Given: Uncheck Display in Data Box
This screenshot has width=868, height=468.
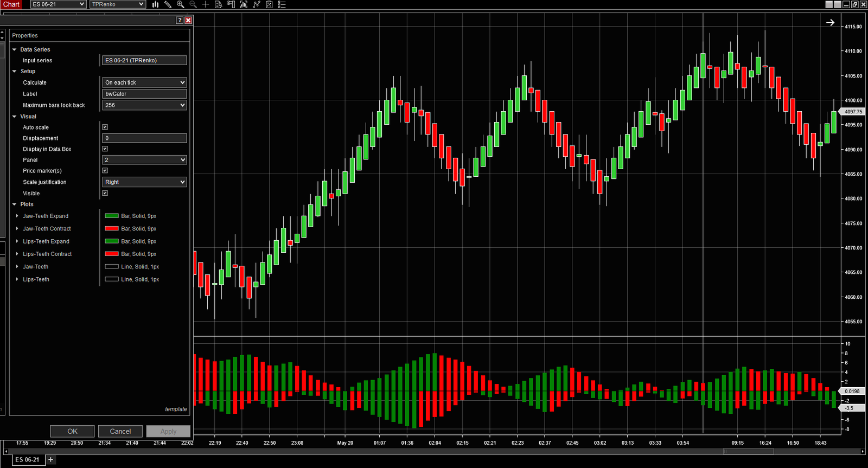Looking at the screenshot, I should point(105,149).
